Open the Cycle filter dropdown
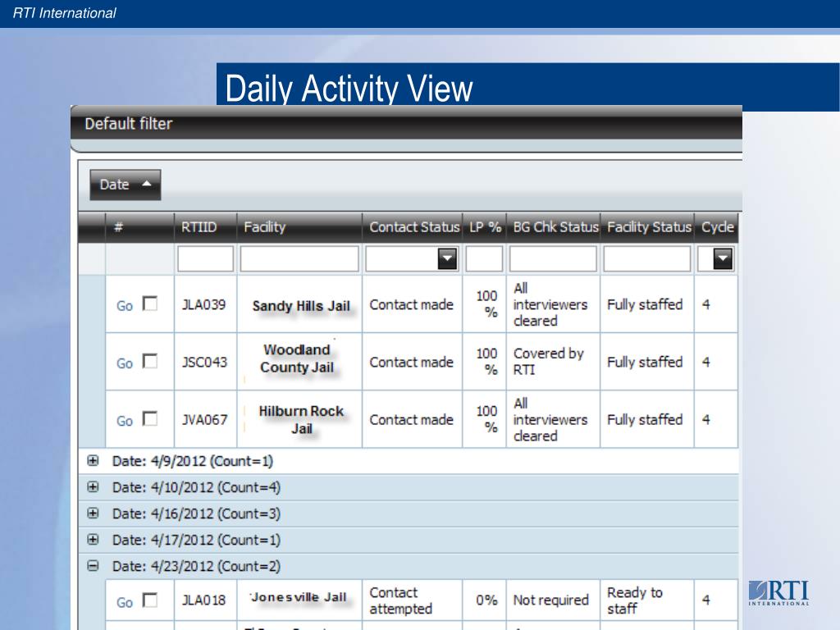Image resolution: width=840 pixels, height=630 pixels. point(723,258)
